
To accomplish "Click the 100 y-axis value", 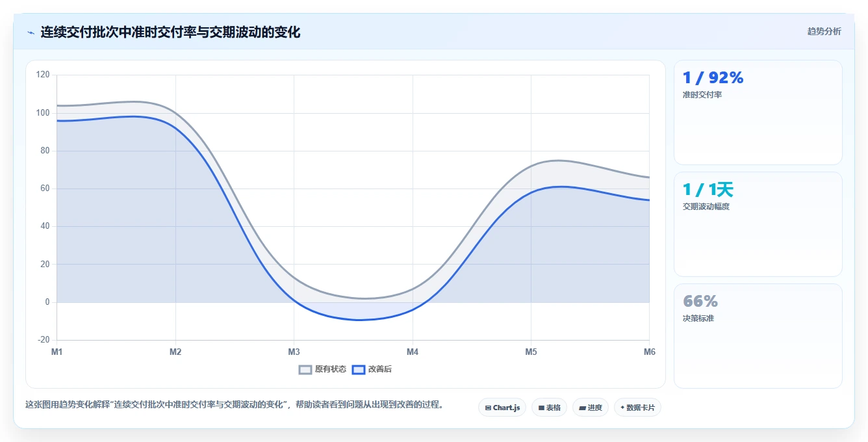I will pyautogui.click(x=43, y=113).
